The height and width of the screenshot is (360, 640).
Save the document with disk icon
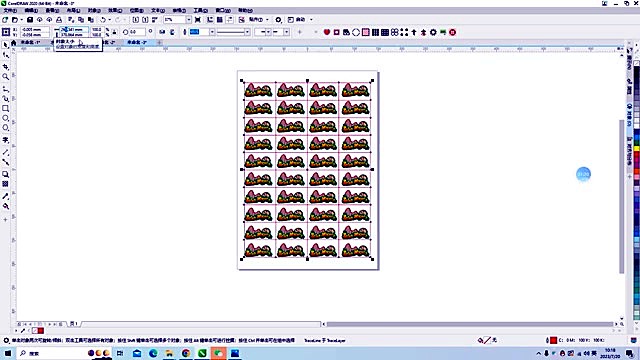click(x=30, y=20)
